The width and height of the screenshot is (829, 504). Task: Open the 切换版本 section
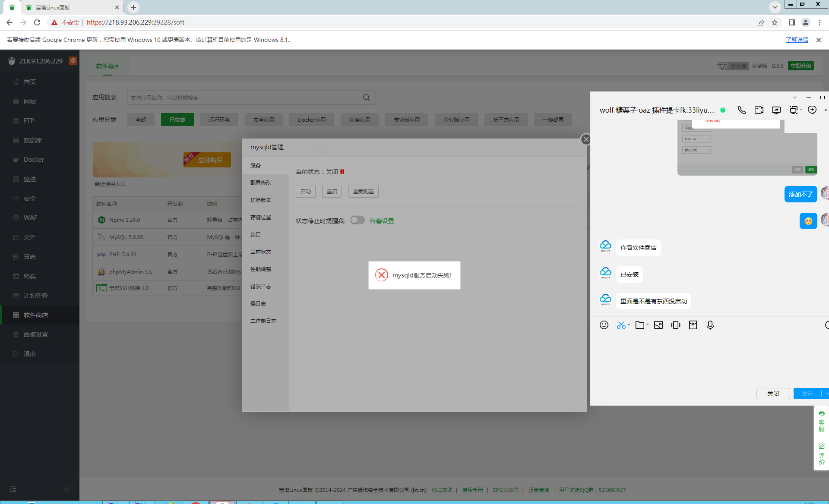[261, 200]
